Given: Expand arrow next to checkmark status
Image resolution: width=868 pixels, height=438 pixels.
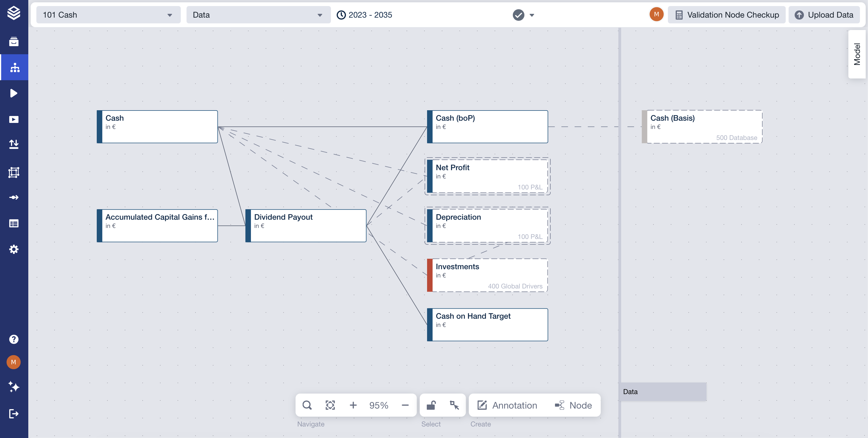Looking at the screenshot, I should coord(532,15).
